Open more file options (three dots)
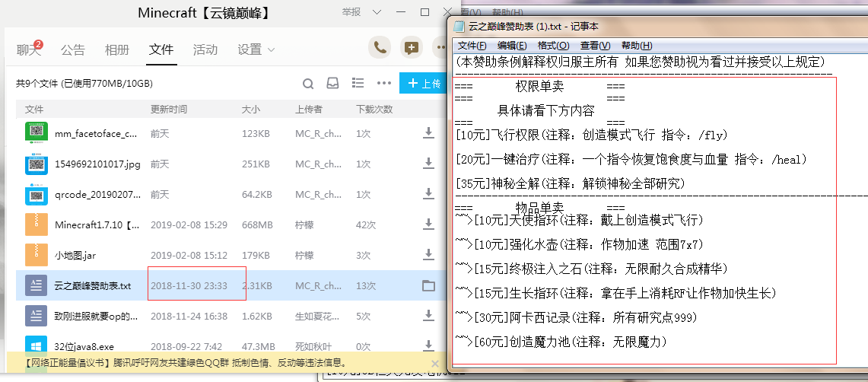The height and width of the screenshot is (382, 868). pos(383,84)
